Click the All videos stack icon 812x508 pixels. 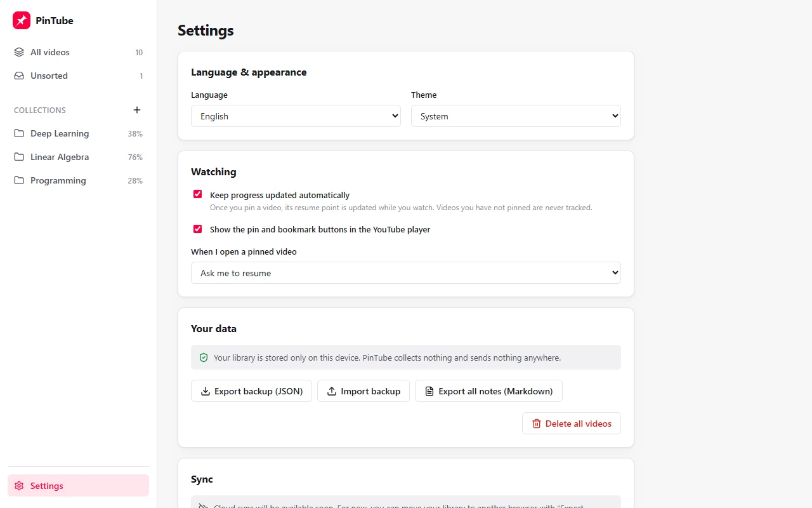click(x=19, y=52)
